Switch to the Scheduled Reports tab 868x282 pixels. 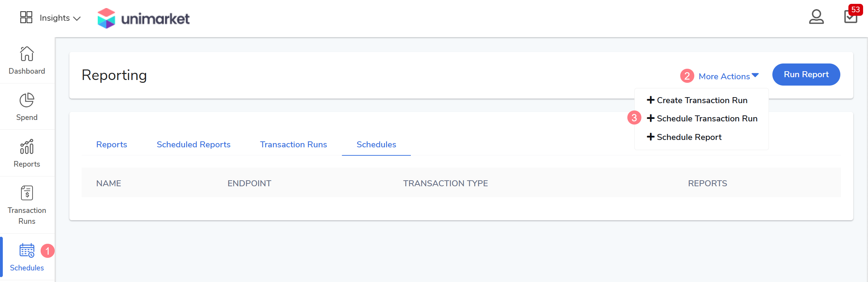coord(193,145)
